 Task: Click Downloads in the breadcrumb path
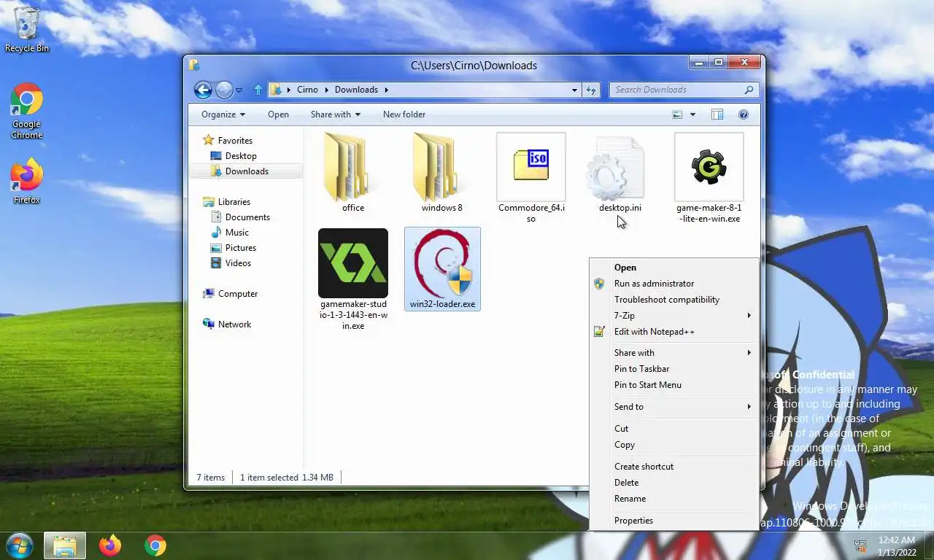[x=356, y=90]
